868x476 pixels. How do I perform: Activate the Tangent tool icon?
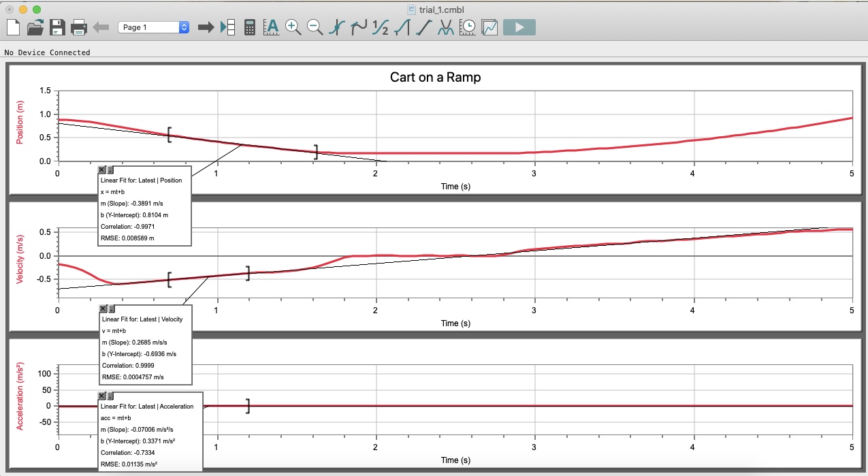[x=358, y=27]
